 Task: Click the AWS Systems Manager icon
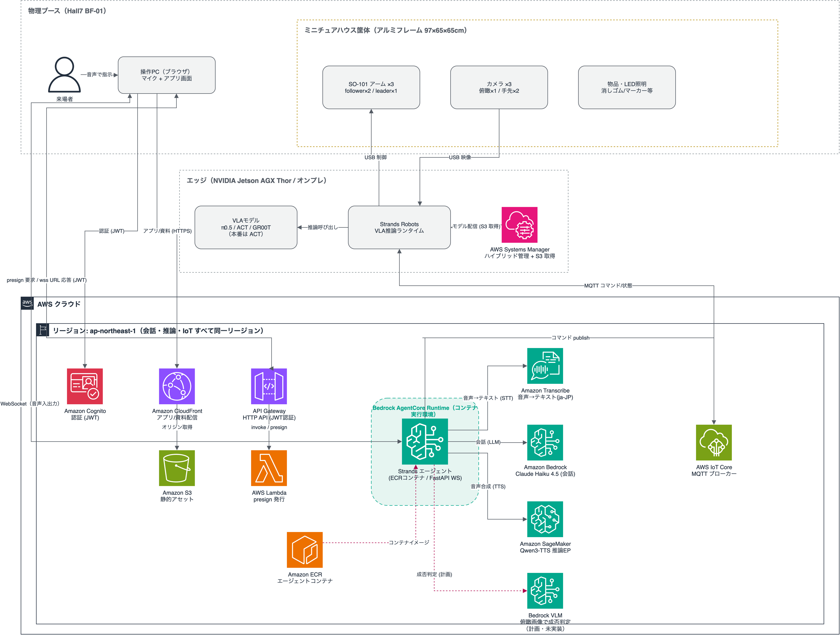pos(520,225)
